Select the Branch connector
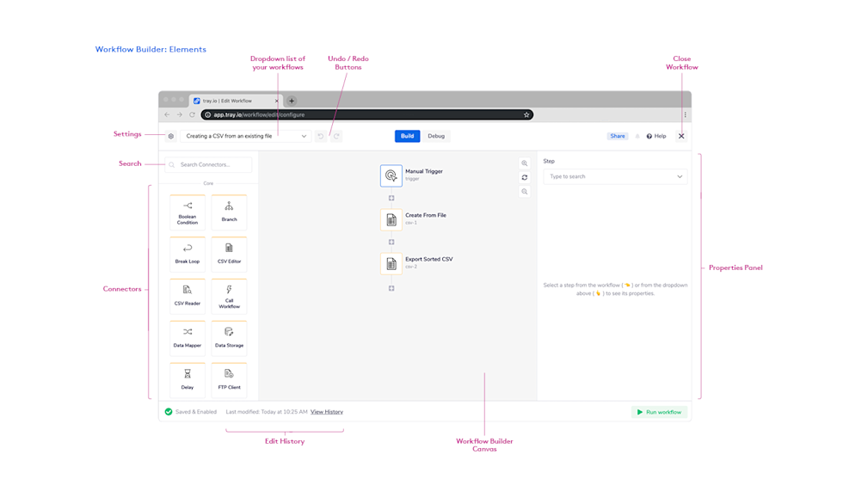843x504 pixels. 228,212
